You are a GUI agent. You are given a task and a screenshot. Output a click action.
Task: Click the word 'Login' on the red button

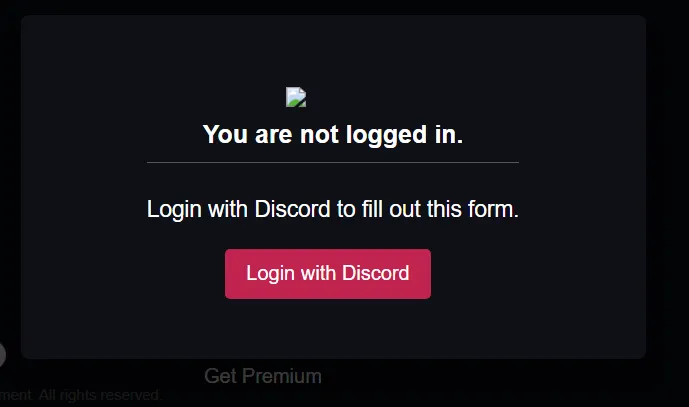270,274
